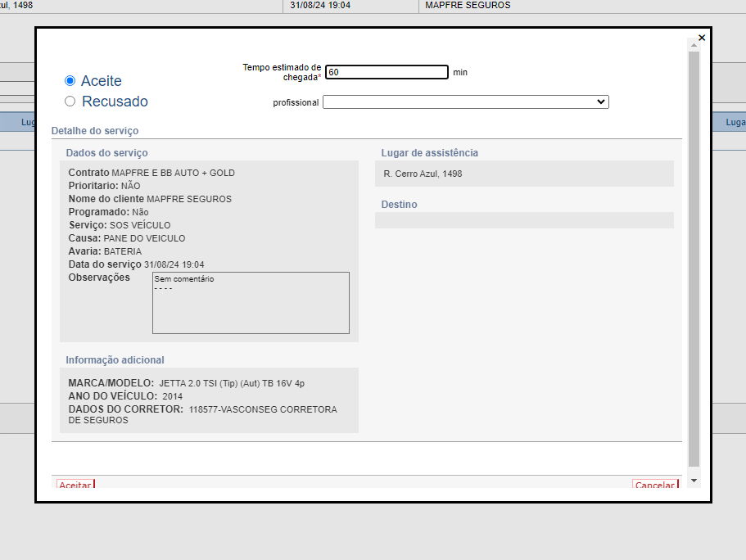Screen dimensions: 746x560
Task: Click the scrollbar down arrow
Action: click(694, 481)
